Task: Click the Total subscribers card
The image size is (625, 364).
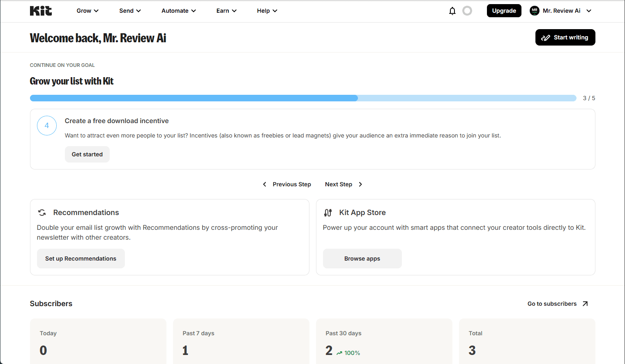Action: tap(527, 341)
